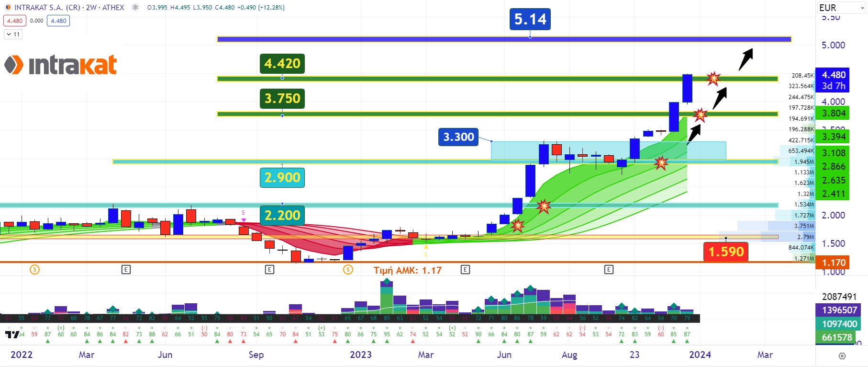Select the orange horizontal line at 1.170
This screenshot has height=367, width=868.
(407, 262)
